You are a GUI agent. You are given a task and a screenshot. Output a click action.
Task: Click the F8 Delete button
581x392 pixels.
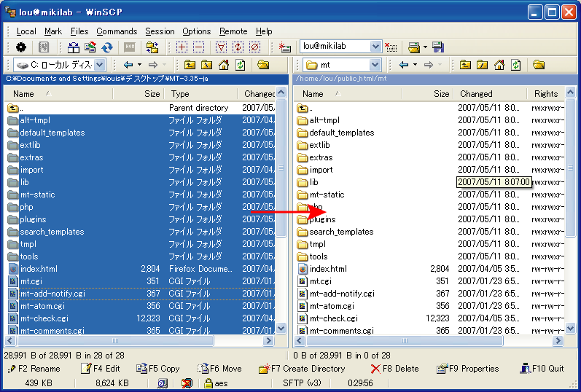click(x=394, y=369)
